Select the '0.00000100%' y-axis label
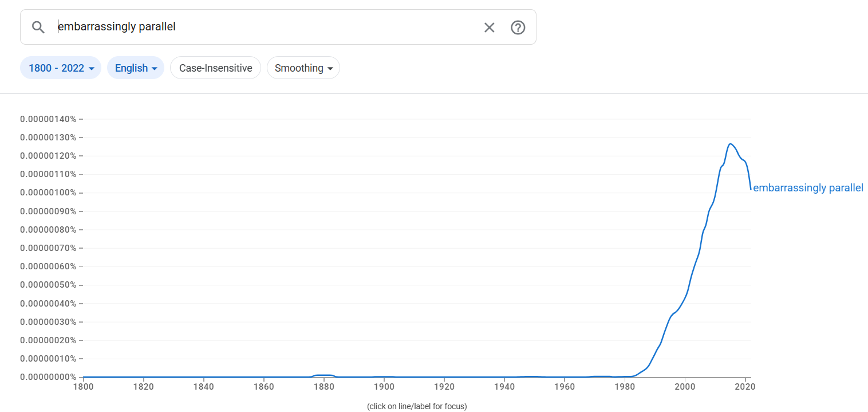Image resolution: width=868 pixels, height=412 pixels. (48, 193)
